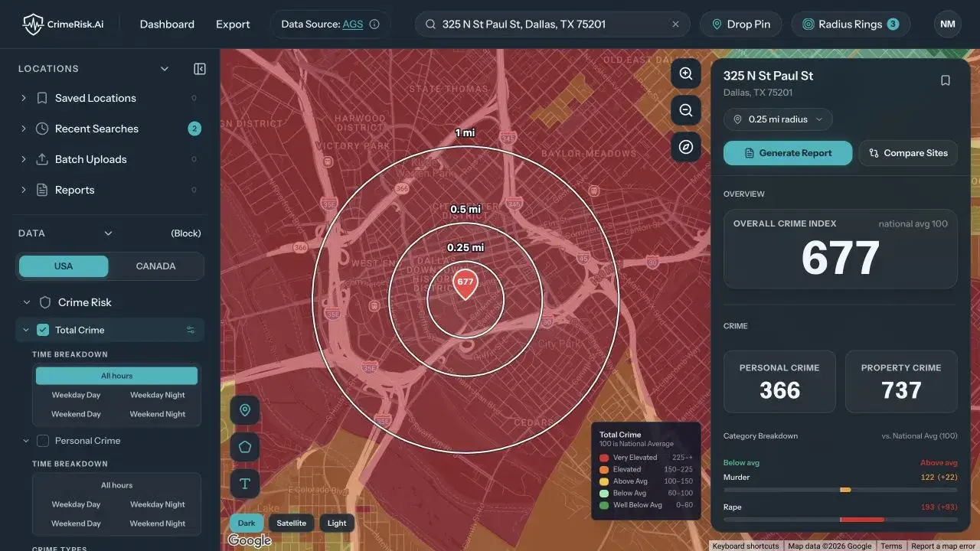Collapse the LOCATIONS section chevron
The image size is (980, 551).
tap(164, 69)
